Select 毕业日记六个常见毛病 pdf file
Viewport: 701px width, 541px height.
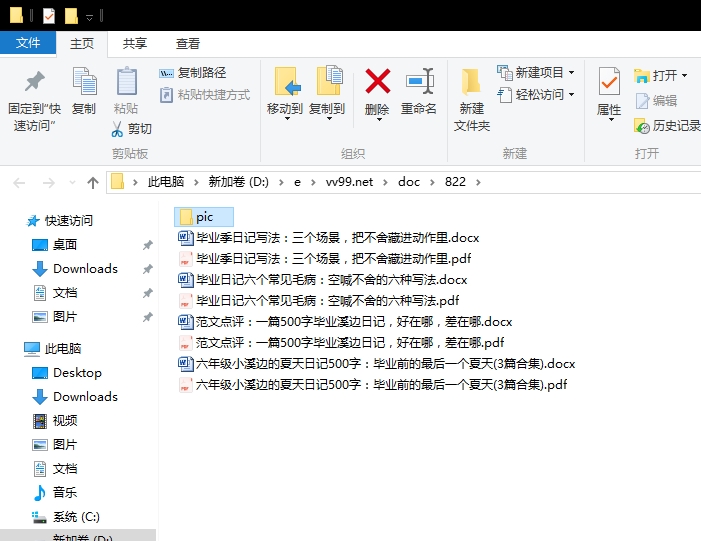(319, 301)
